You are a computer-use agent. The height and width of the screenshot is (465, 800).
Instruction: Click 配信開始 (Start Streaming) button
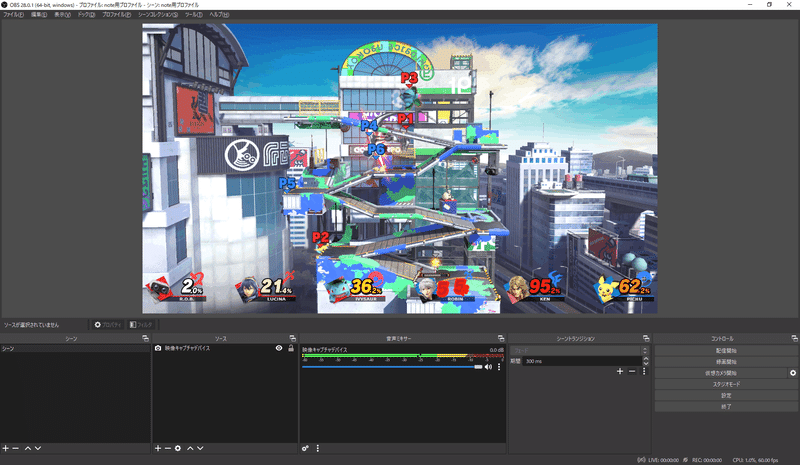tap(726, 351)
